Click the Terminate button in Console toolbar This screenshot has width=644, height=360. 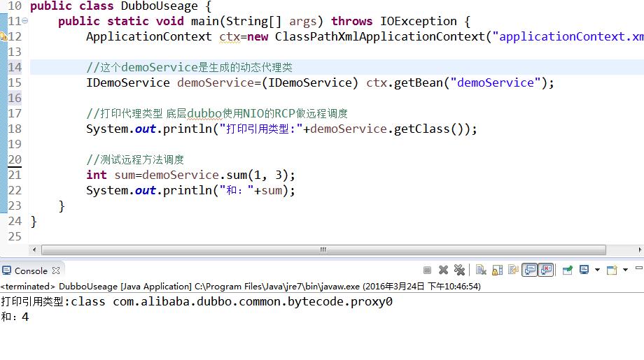(427, 271)
